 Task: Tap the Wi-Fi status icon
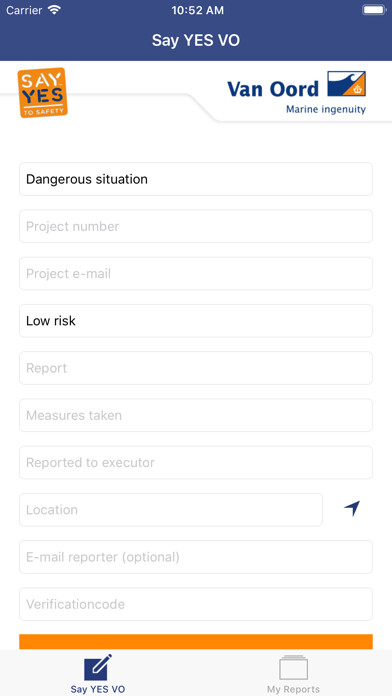[55, 11]
